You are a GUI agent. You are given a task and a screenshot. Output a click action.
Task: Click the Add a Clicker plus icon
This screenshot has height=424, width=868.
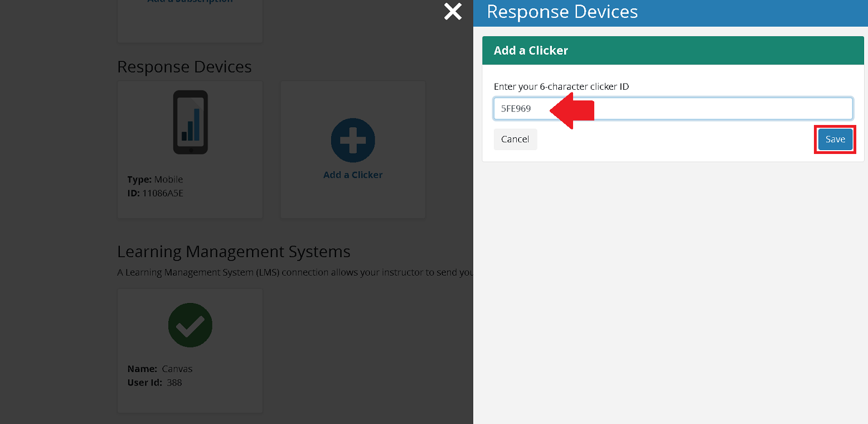(353, 141)
